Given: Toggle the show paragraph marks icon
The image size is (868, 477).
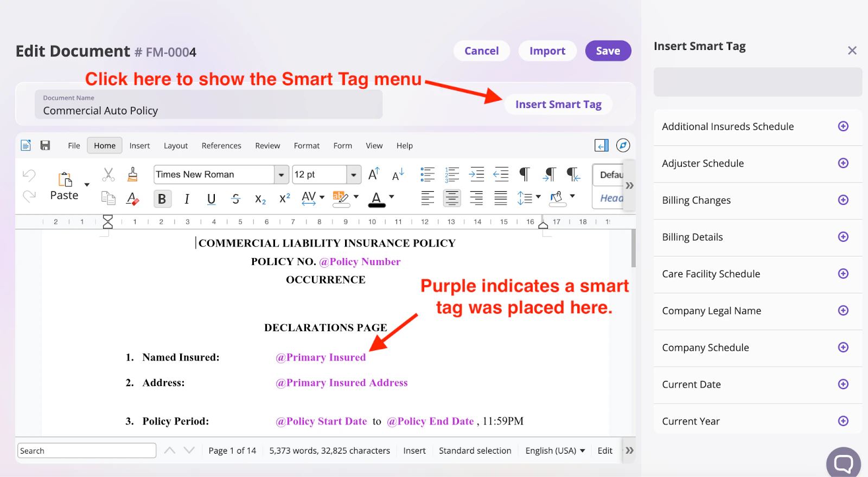Looking at the screenshot, I should click(x=525, y=174).
